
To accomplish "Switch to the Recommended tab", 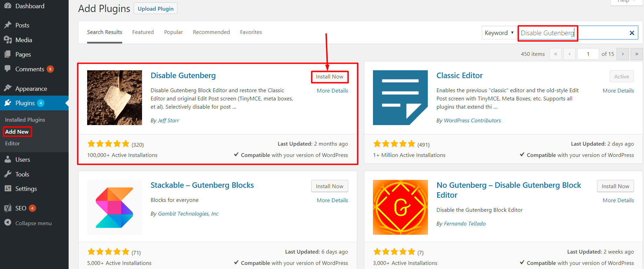I will pyautogui.click(x=211, y=32).
